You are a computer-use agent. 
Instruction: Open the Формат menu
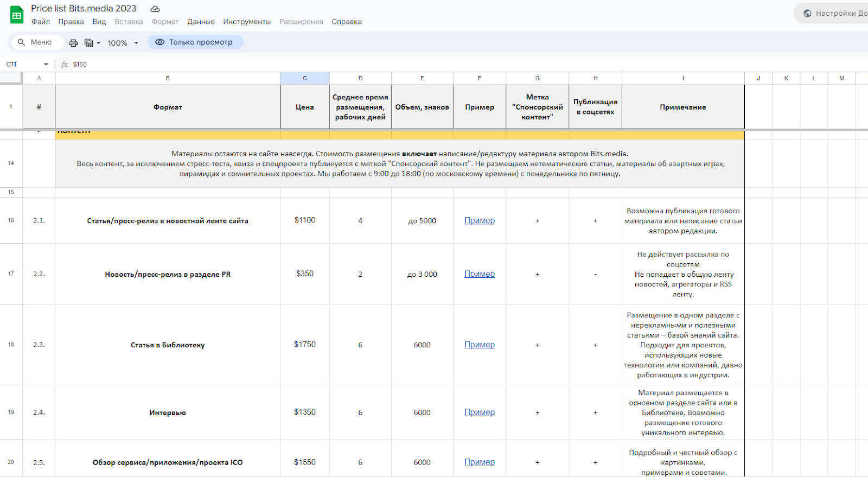[x=165, y=22]
